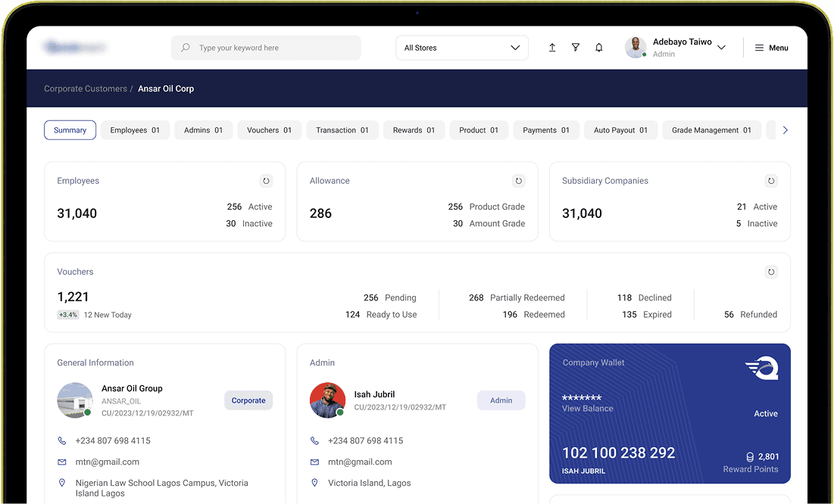Click ISAH JUBRIL name on wallet card
Image resolution: width=834 pixels, height=504 pixels.
583,471
